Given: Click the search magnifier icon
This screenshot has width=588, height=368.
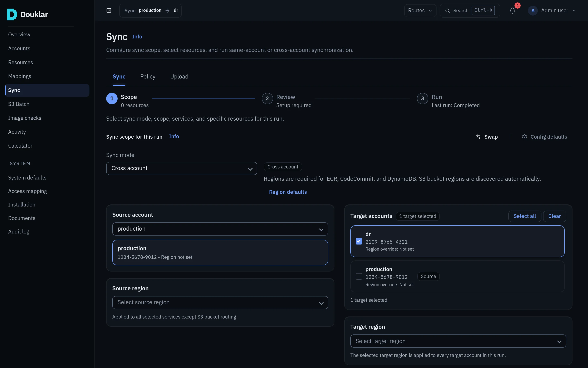Looking at the screenshot, I should coord(447,10).
